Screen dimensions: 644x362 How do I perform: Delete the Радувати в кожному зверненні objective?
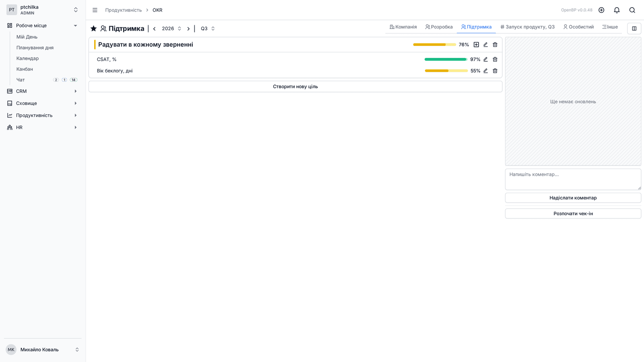coord(495,45)
